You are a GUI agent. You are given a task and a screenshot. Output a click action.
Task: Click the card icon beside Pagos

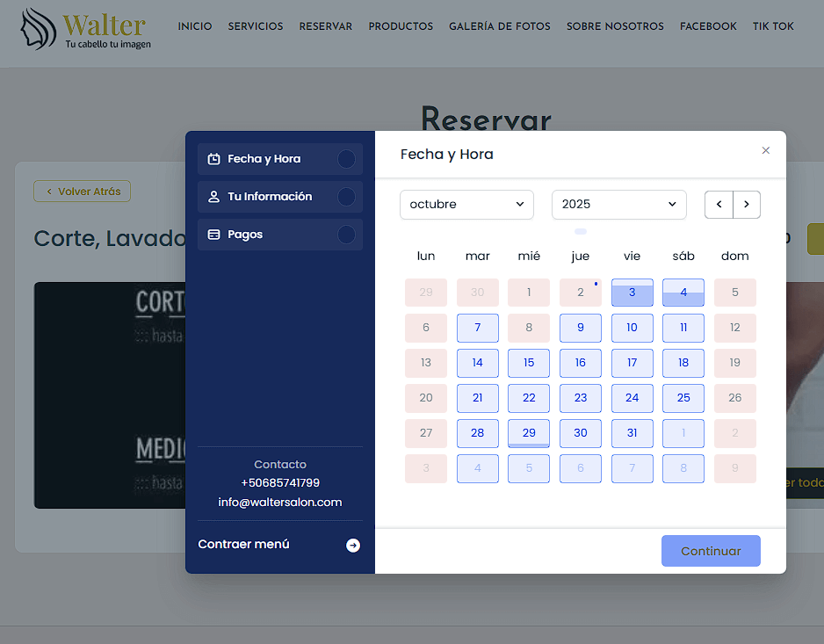pos(213,235)
